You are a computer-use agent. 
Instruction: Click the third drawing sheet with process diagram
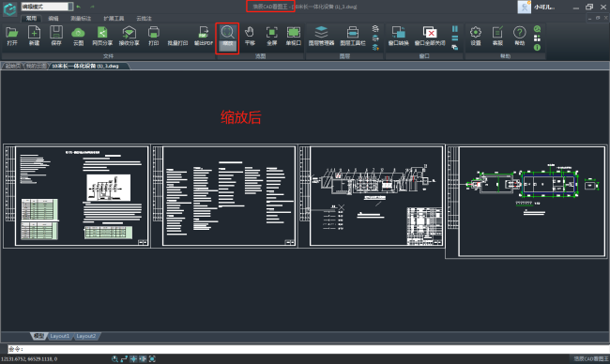372,196
